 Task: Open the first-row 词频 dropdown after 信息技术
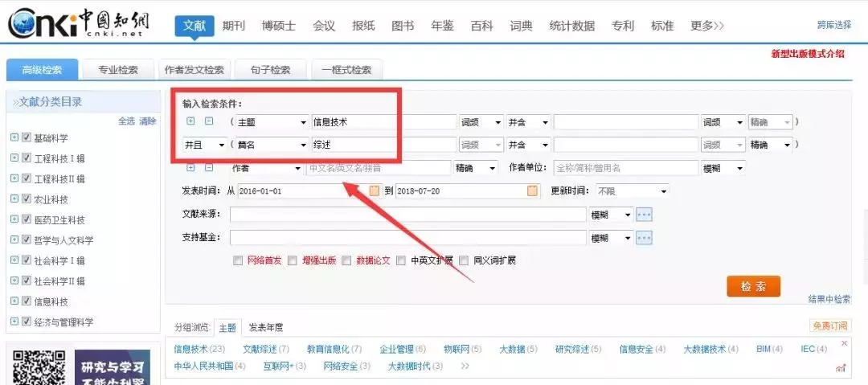click(x=481, y=122)
